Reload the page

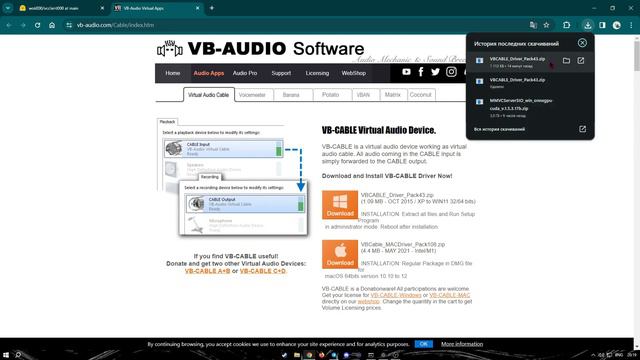coord(37,25)
